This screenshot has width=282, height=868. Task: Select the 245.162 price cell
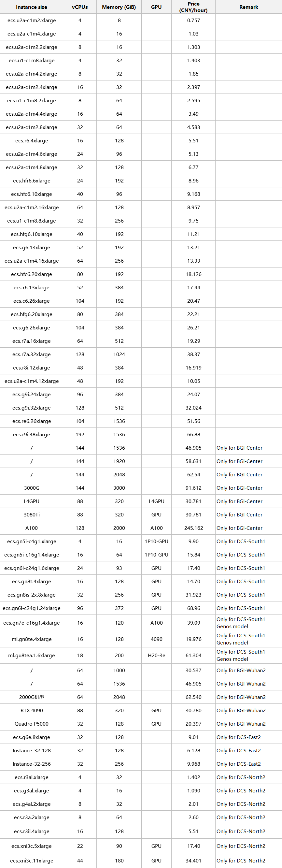[x=193, y=528]
